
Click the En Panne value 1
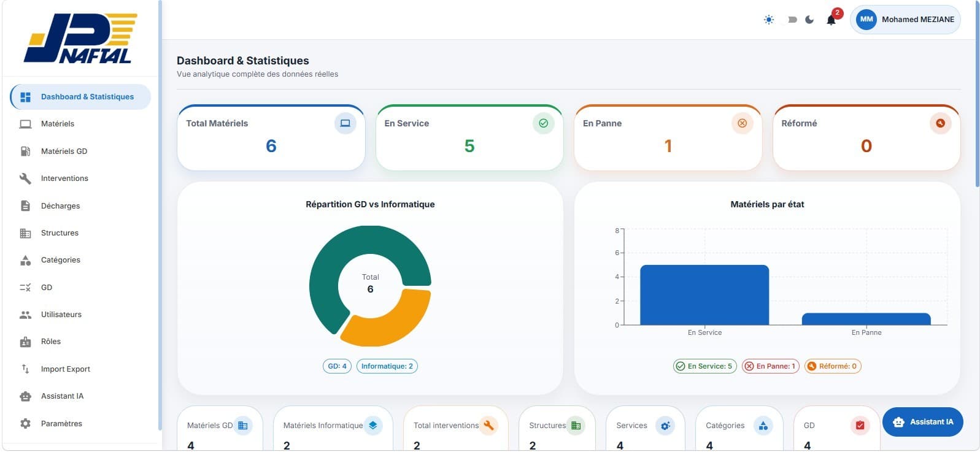click(668, 146)
